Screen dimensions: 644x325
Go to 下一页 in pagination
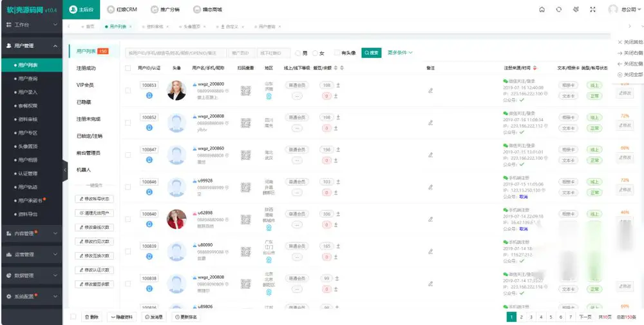[x=585, y=317]
